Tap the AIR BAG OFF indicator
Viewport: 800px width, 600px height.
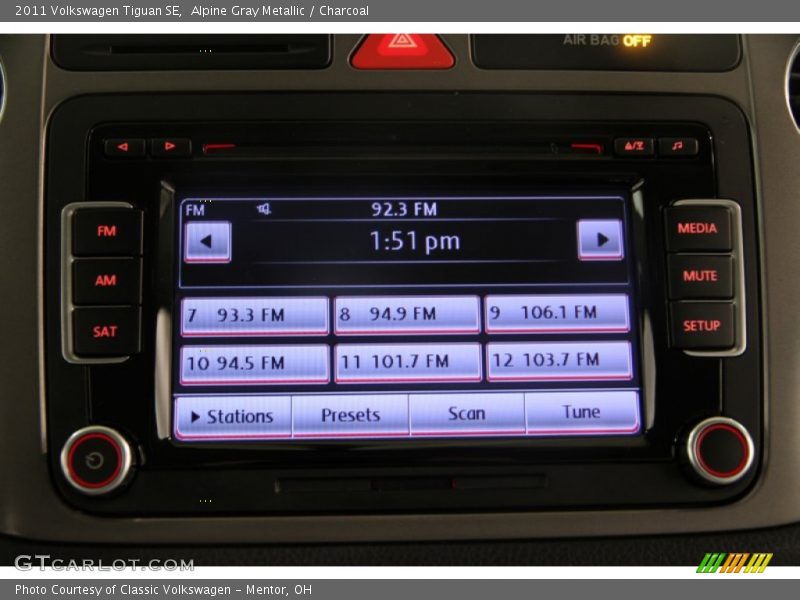(x=607, y=40)
